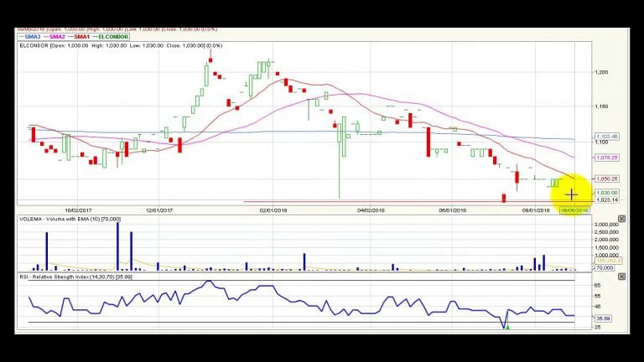Close the RSI indicator panel
644x362 pixels.
[x=621, y=277]
